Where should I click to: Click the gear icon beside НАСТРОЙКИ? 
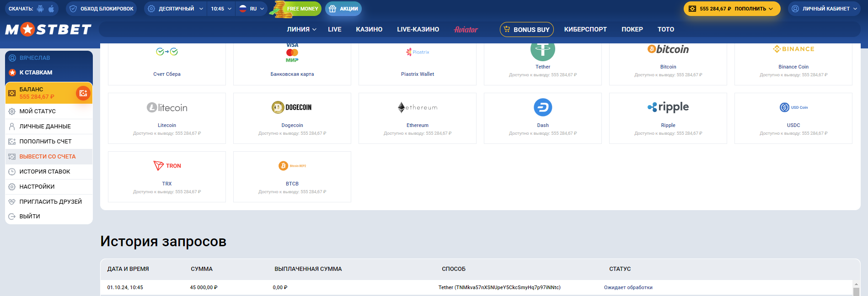pos(12,187)
